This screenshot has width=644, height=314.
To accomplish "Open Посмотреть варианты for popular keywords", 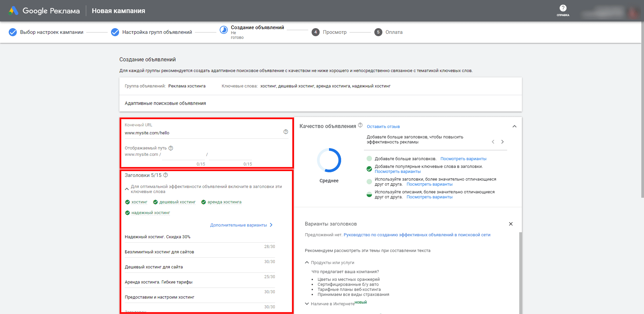I will pyautogui.click(x=397, y=172).
